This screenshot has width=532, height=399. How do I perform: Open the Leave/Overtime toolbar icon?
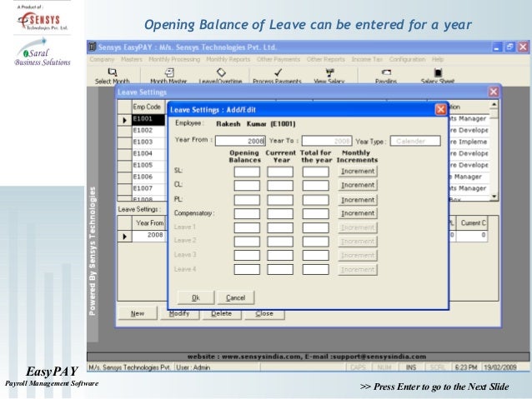(x=221, y=72)
